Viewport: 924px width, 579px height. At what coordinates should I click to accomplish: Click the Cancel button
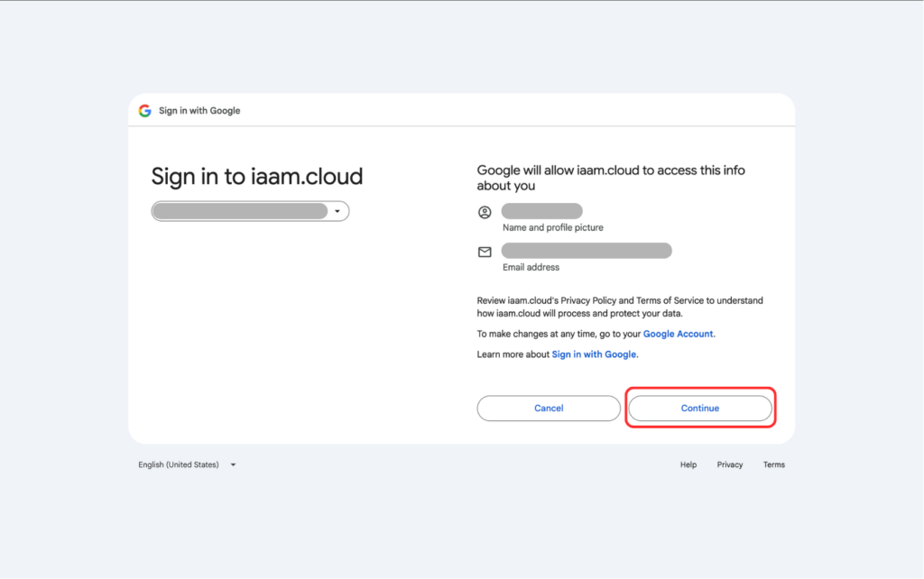[x=549, y=409]
